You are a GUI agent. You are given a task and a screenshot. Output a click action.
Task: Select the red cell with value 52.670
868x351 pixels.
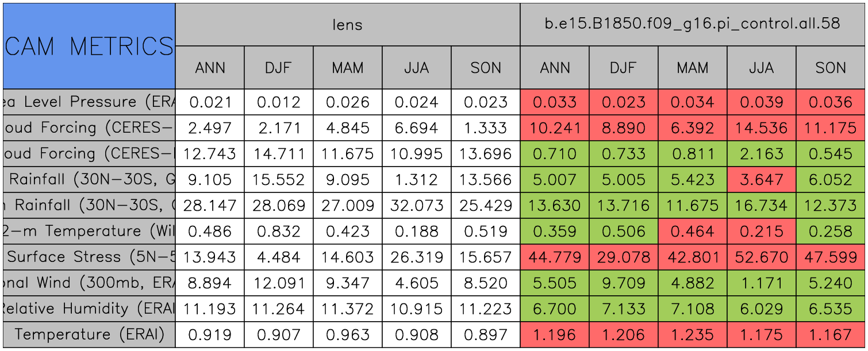[x=761, y=257]
